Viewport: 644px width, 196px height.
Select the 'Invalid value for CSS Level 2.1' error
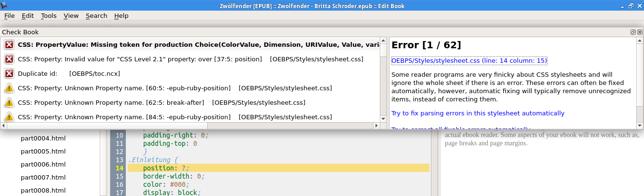coord(190,59)
